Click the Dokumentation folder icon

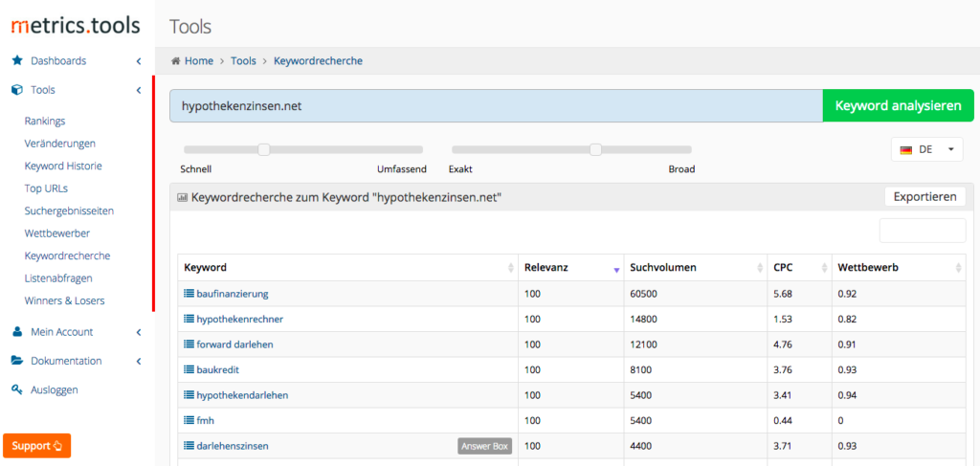(x=17, y=361)
